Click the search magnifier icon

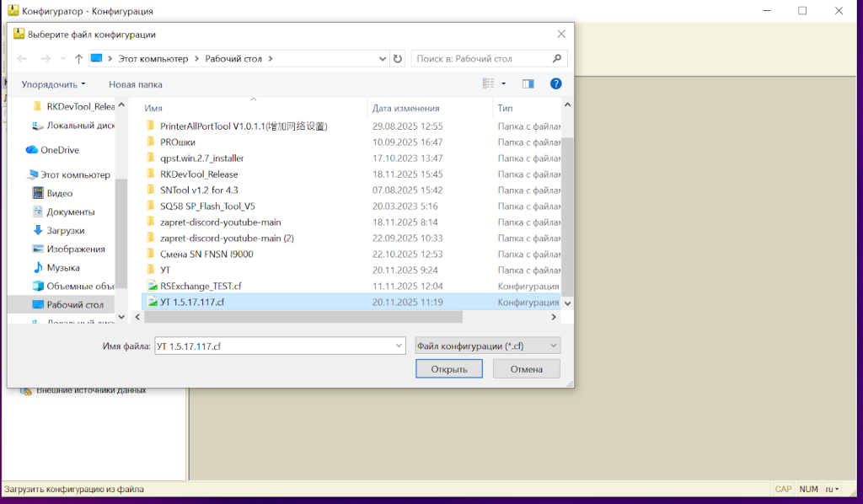[557, 59]
